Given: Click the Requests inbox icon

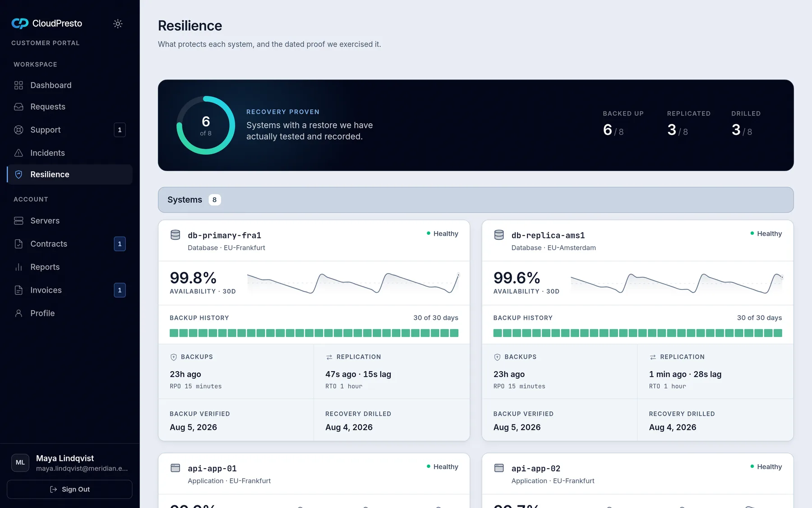Looking at the screenshot, I should [x=18, y=107].
